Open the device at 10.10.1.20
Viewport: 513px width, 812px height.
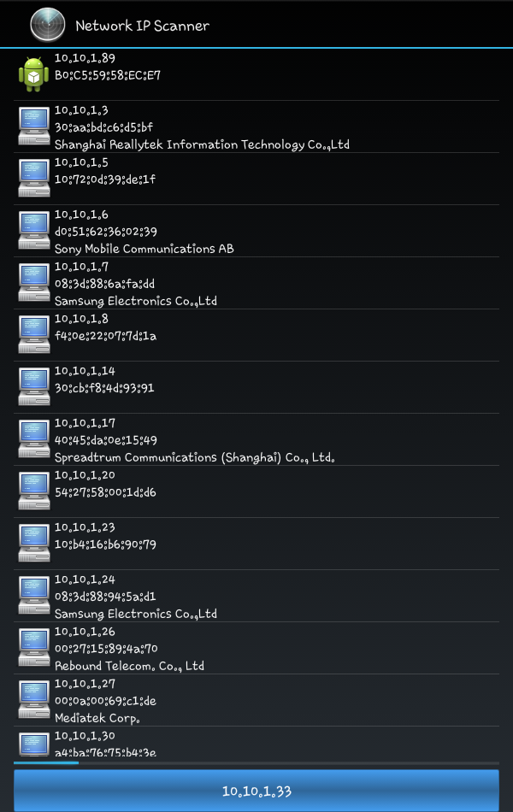(x=256, y=491)
